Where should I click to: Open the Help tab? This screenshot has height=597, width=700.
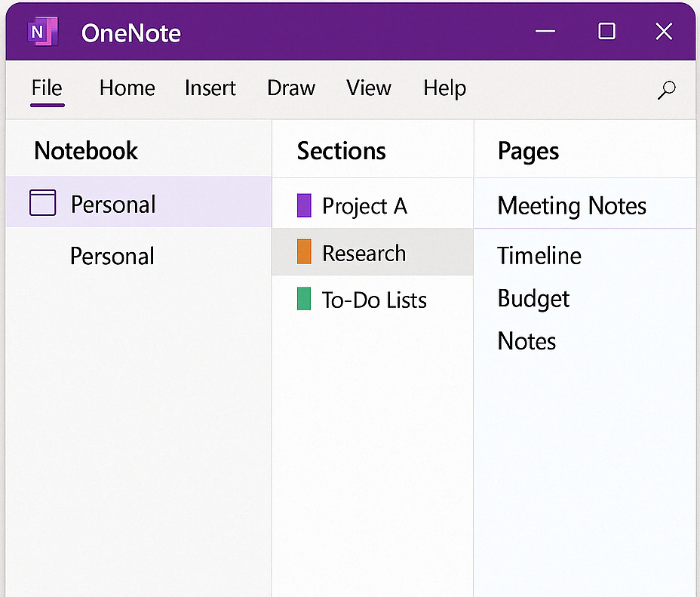tap(444, 88)
